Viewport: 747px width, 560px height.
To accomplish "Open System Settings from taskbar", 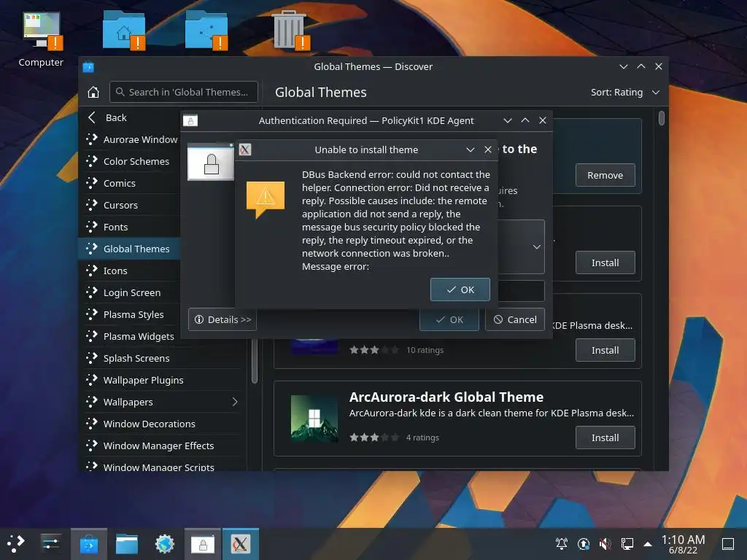I will (x=50, y=543).
